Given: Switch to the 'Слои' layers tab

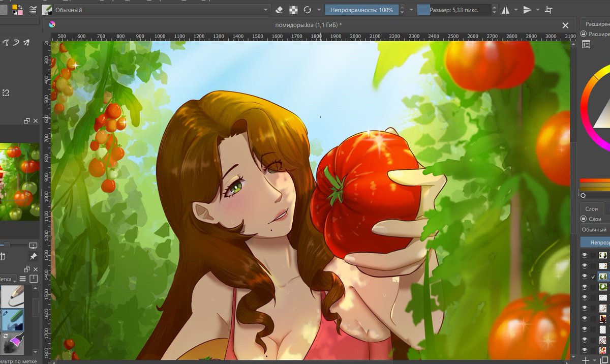Looking at the screenshot, I should point(591,209).
